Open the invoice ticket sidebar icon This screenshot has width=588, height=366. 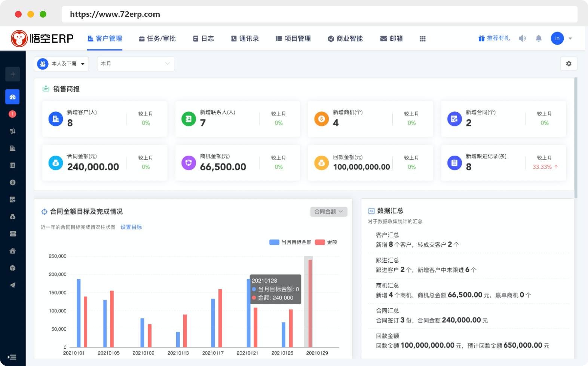[12, 234]
